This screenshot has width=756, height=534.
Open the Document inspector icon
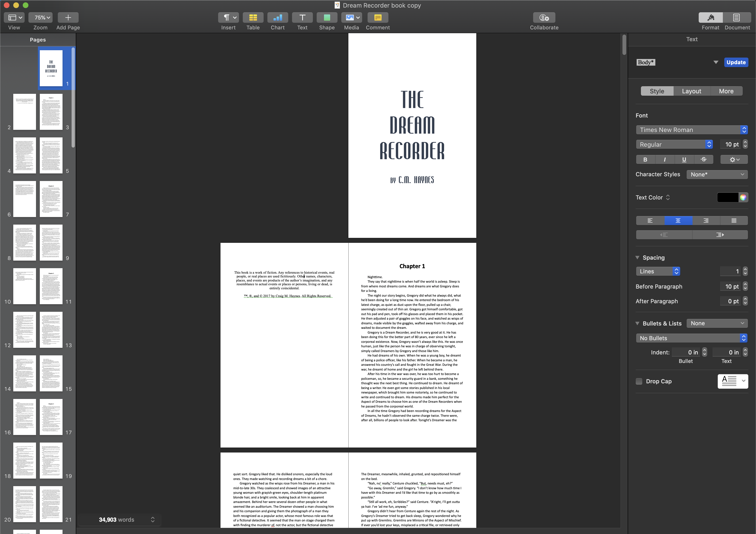point(737,18)
